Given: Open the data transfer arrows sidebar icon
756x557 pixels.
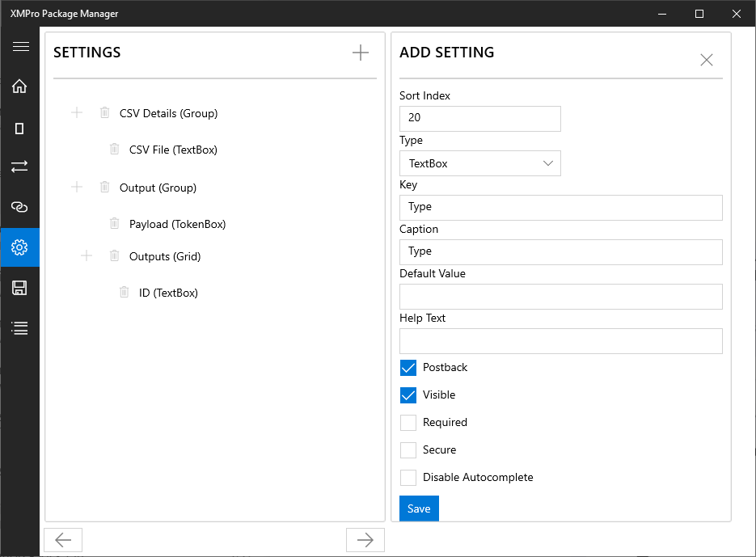Looking at the screenshot, I should [20, 167].
